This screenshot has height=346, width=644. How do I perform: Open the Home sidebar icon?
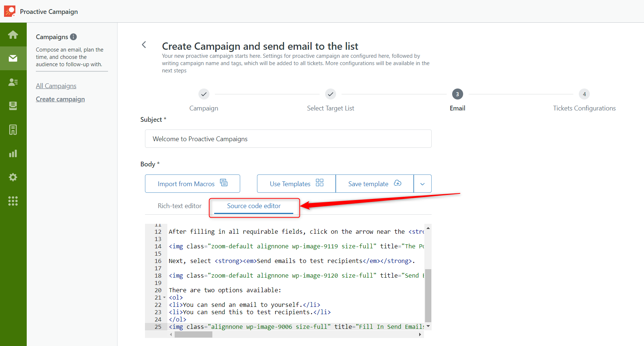point(13,35)
